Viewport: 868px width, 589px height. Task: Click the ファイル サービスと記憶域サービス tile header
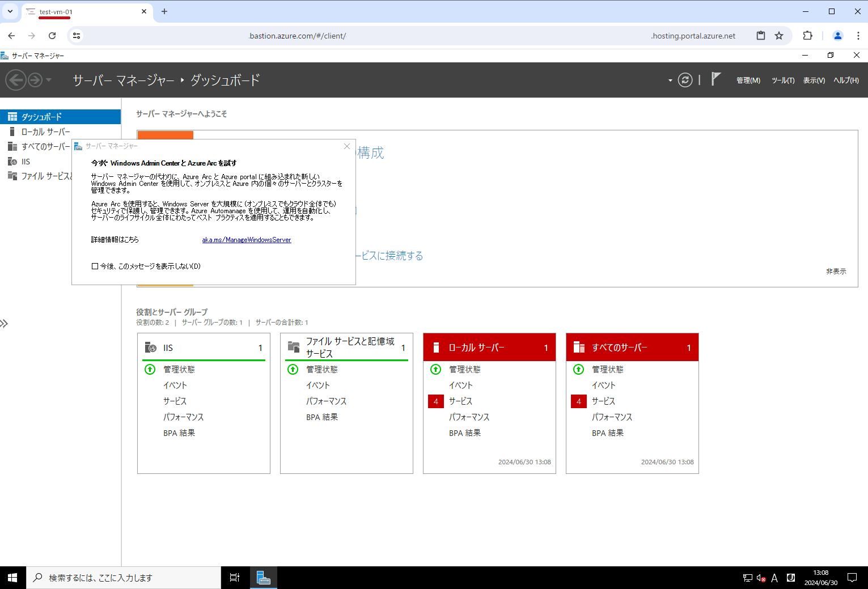coord(346,348)
